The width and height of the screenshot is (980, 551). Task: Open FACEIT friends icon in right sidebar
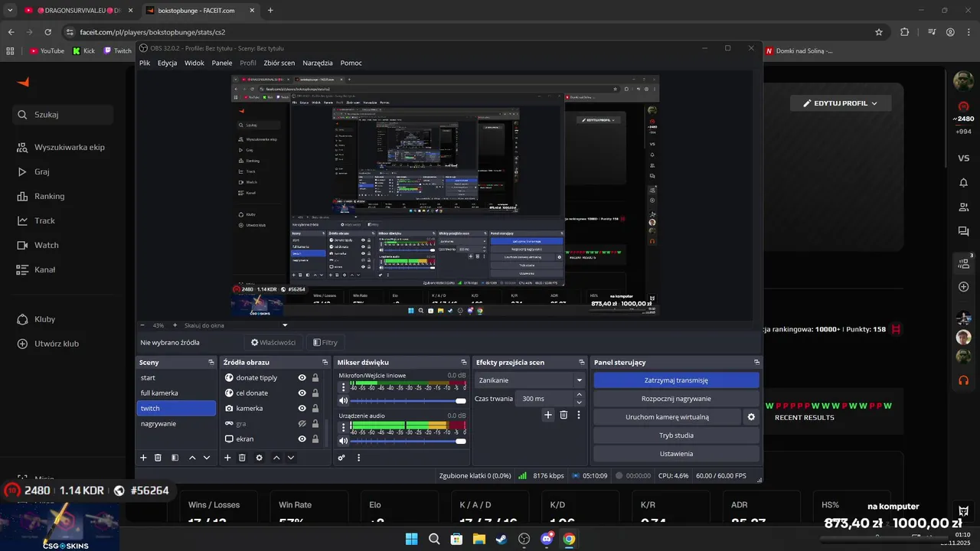964,207
